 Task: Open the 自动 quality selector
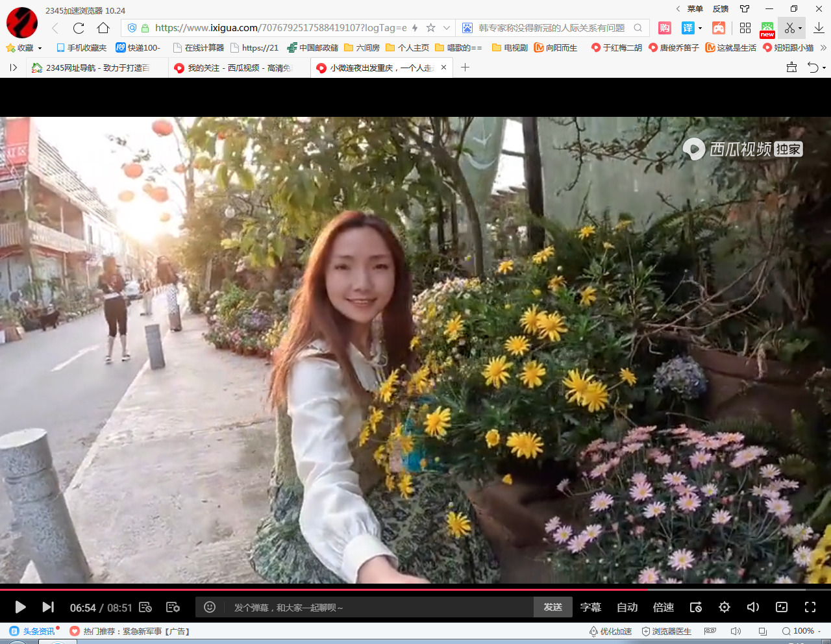click(627, 607)
